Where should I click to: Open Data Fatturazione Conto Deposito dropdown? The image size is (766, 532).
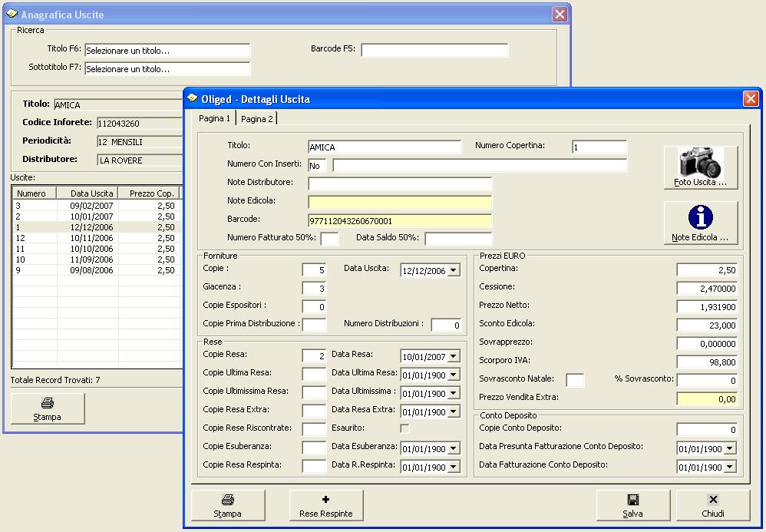click(729, 467)
